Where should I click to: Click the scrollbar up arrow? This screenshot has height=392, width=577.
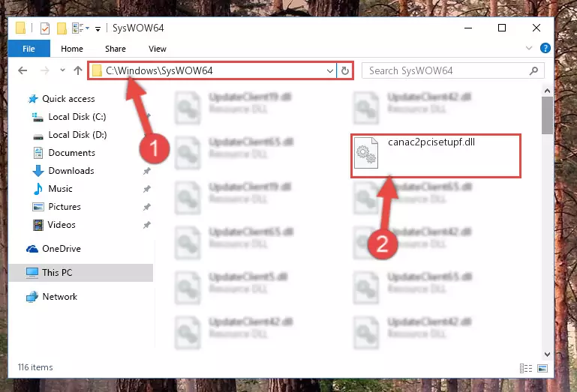click(x=547, y=91)
